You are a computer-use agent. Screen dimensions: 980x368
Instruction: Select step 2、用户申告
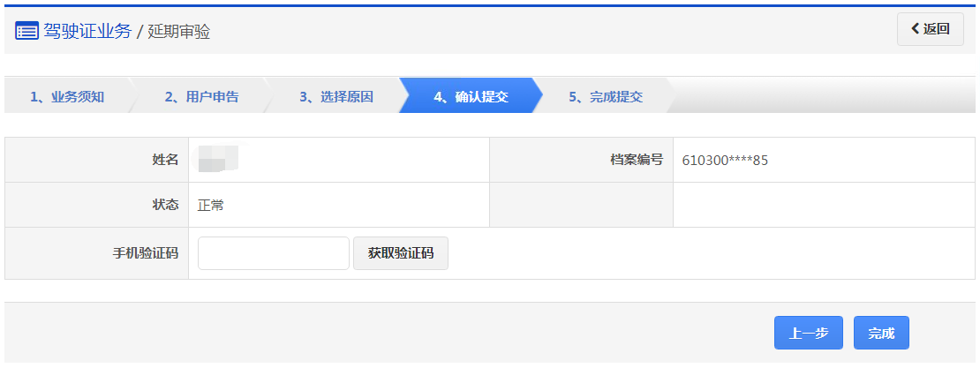click(x=201, y=97)
